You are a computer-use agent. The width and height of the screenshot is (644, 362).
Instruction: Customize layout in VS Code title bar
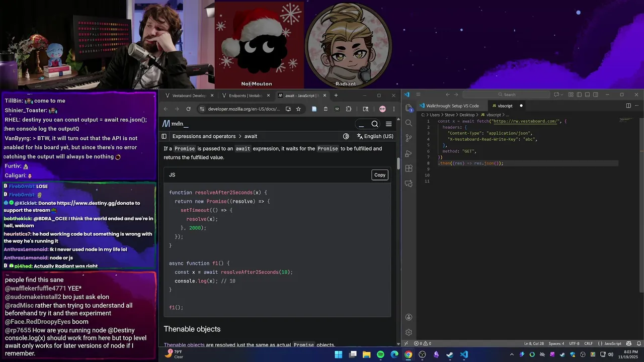(571, 95)
